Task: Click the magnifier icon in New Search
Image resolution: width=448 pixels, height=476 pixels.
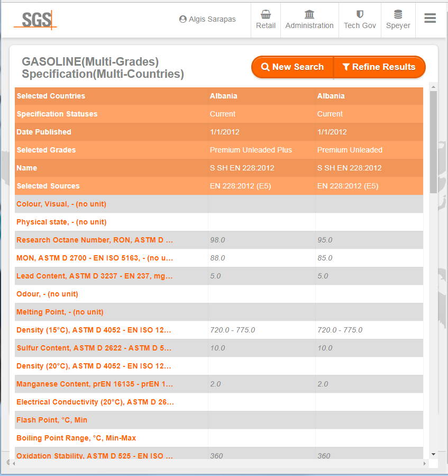Action: pyautogui.click(x=265, y=67)
